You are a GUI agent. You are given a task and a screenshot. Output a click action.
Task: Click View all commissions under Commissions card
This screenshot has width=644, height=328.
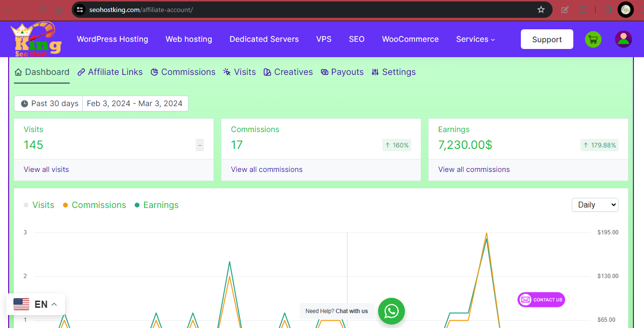tap(266, 170)
